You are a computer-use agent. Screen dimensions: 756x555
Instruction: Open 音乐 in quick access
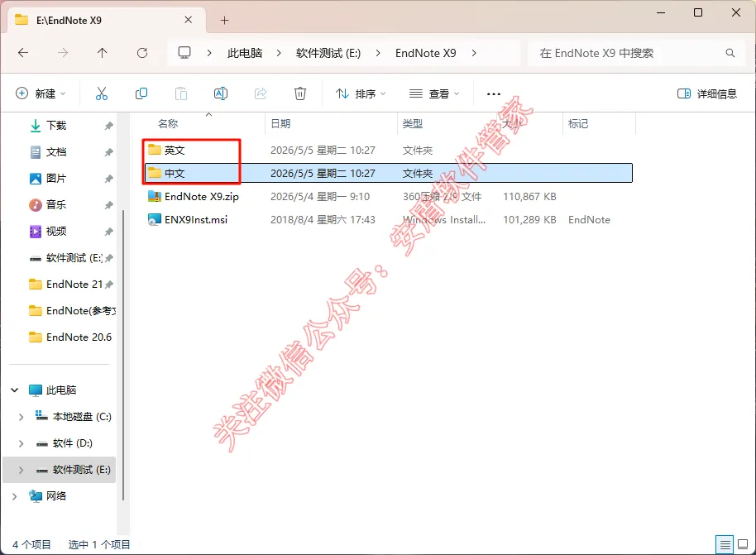(56, 205)
